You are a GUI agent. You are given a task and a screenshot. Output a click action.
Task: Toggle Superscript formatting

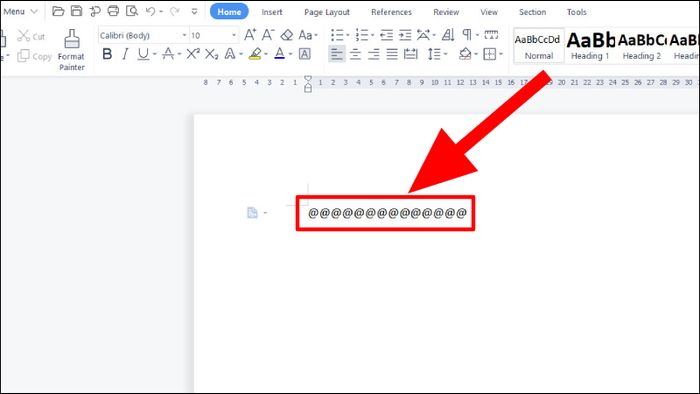point(193,54)
